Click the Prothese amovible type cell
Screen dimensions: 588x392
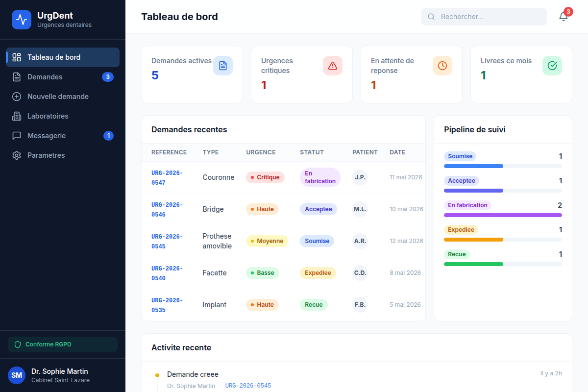217,241
